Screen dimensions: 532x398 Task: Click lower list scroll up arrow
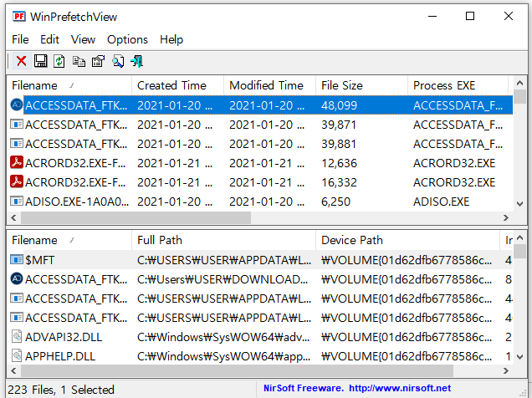pyautogui.click(x=519, y=237)
